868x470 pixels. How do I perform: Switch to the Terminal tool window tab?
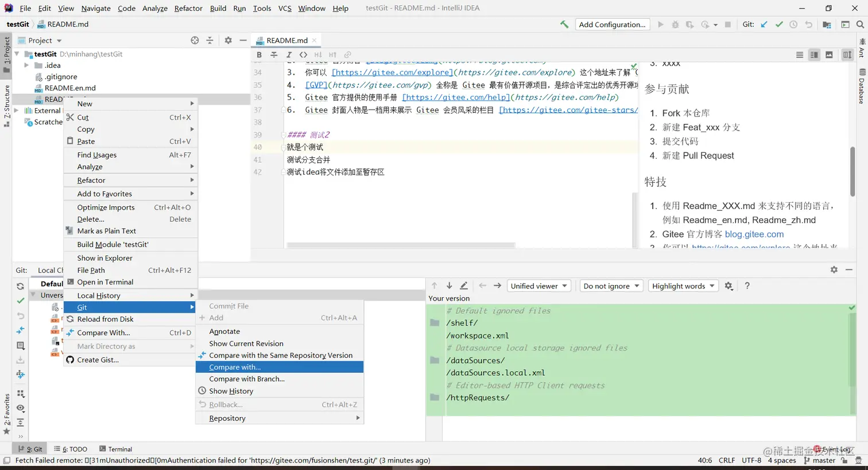tap(115, 449)
